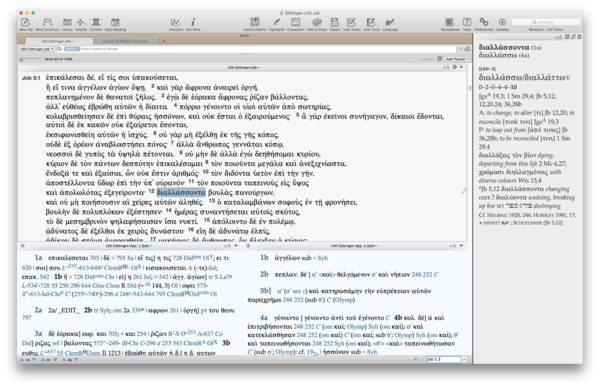Open the Papers toolbar icon

pos(335,23)
